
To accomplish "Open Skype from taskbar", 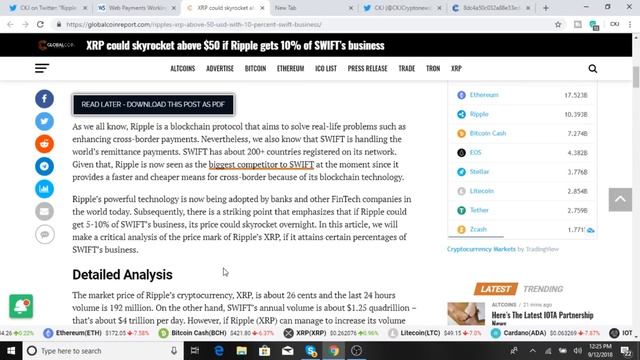I will 311,351.
